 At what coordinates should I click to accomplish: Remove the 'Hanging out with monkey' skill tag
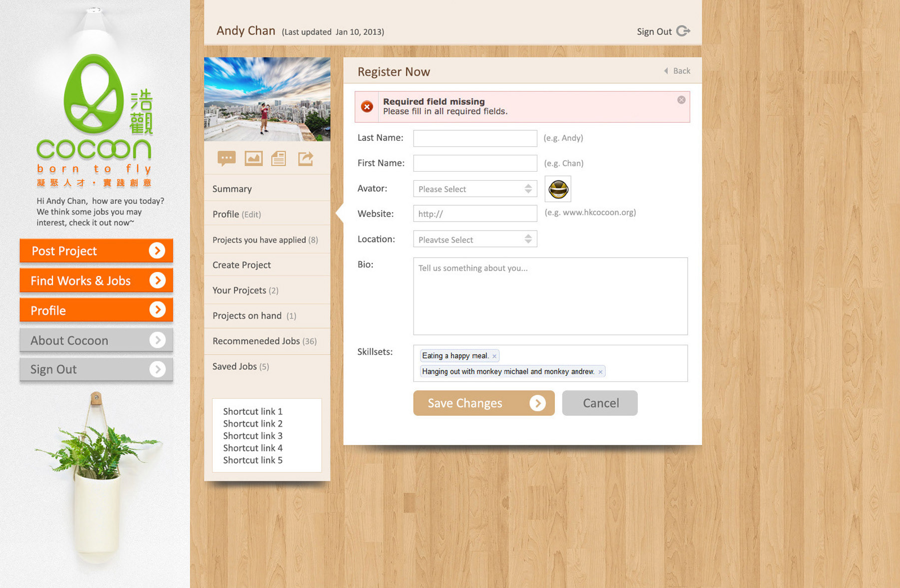pos(600,372)
